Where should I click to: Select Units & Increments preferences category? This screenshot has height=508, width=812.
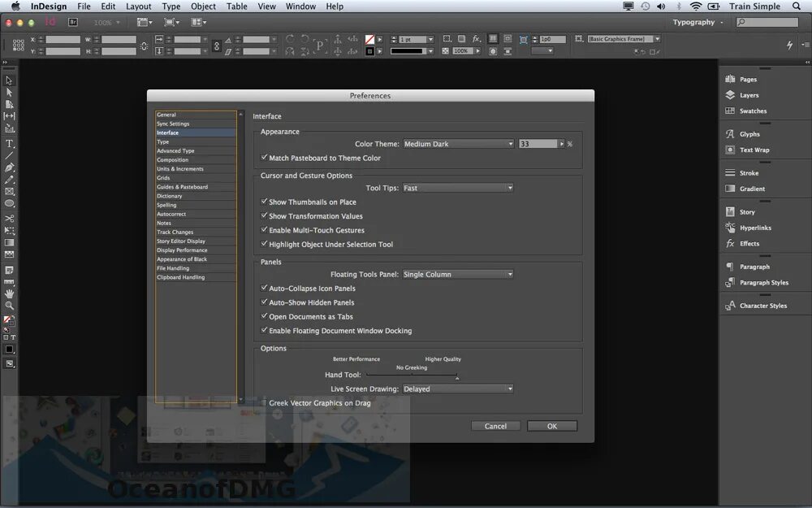tap(196, 169)
